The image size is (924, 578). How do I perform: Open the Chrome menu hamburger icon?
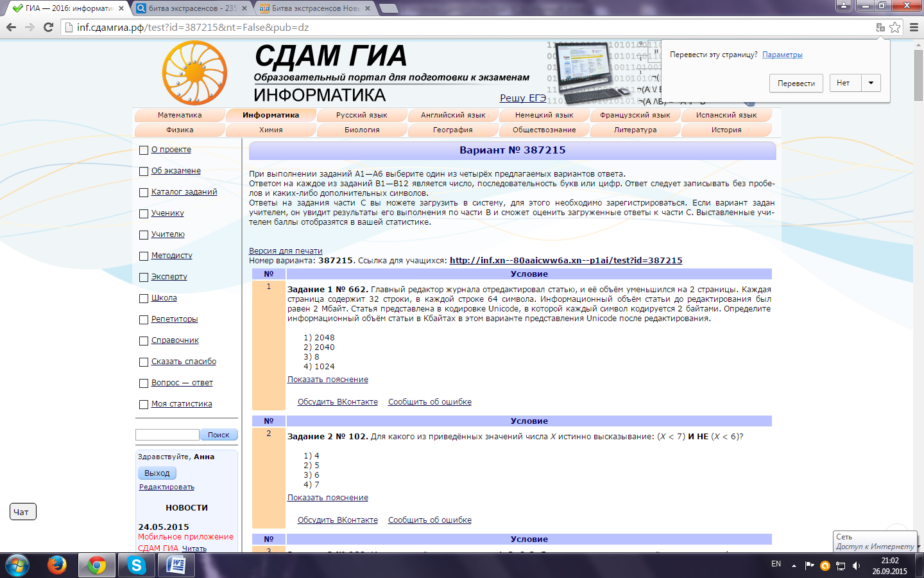pyautogui.click(x=914, y=27)
